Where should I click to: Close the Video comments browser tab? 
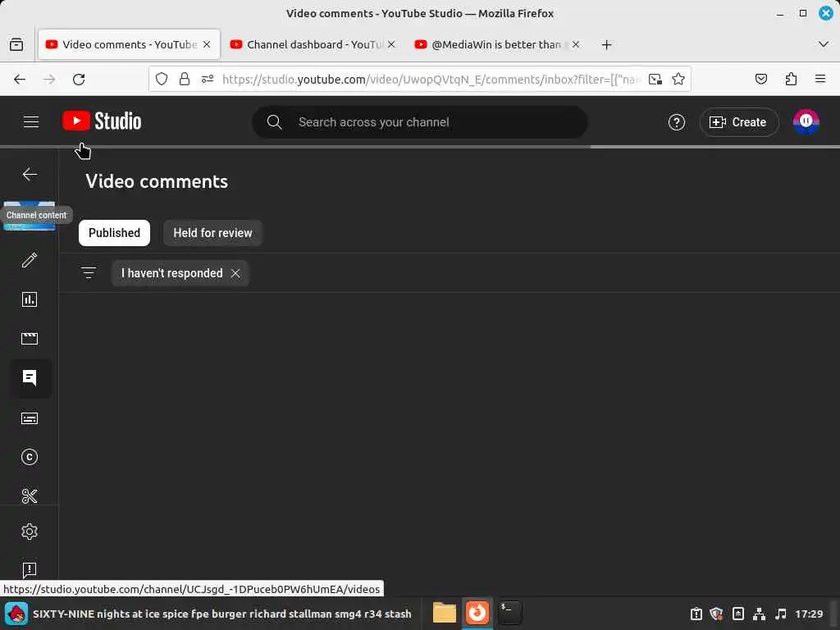(x=207, y=44)
